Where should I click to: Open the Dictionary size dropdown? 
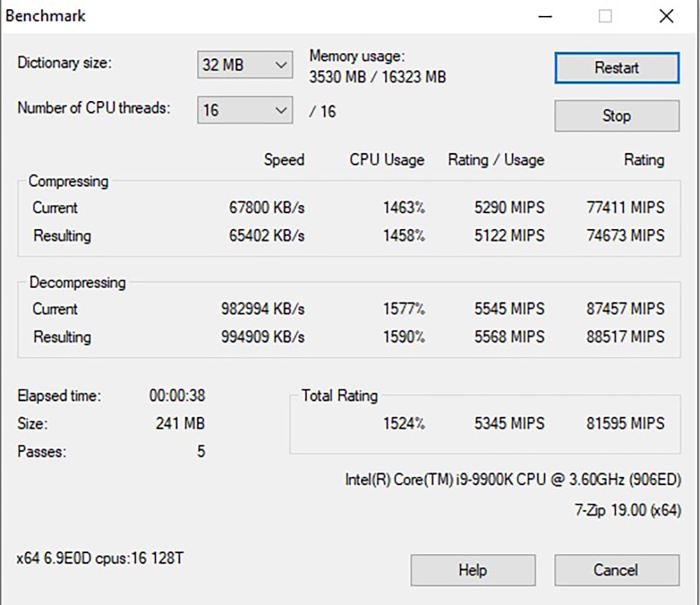tap(244, 65)
